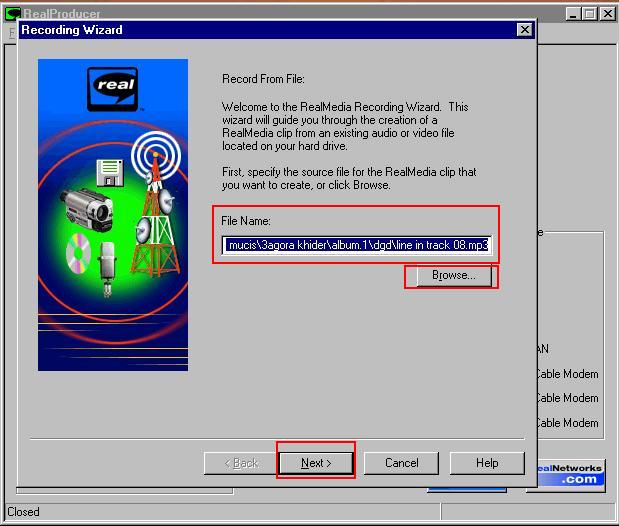Click the Next button in the wizard
Screen dimensions: 619x526
pyautogui.click(x=316, y=463)
